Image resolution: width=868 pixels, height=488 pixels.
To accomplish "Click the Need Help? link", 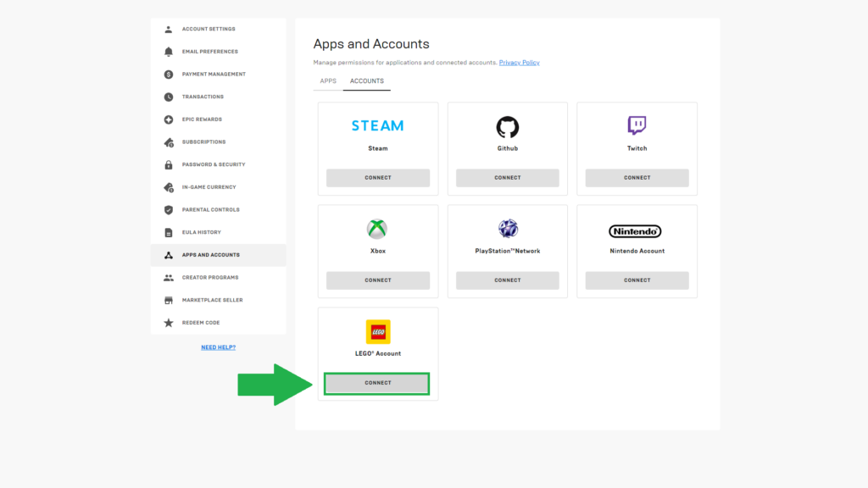I will (x=218, y=347).
